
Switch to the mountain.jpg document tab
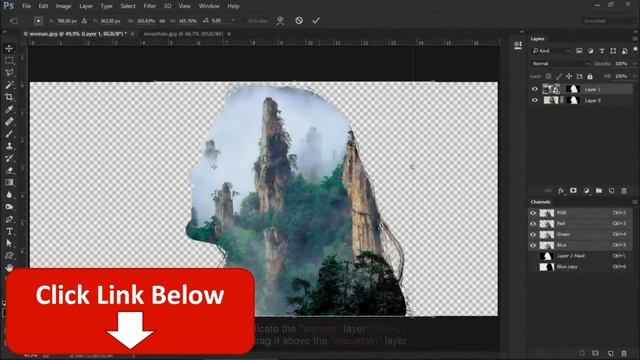pyautogui.click(x=184, y=34)
